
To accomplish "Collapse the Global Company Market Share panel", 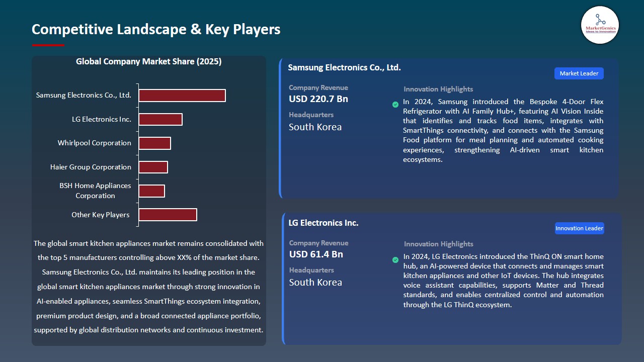I will tap(149, 61).
